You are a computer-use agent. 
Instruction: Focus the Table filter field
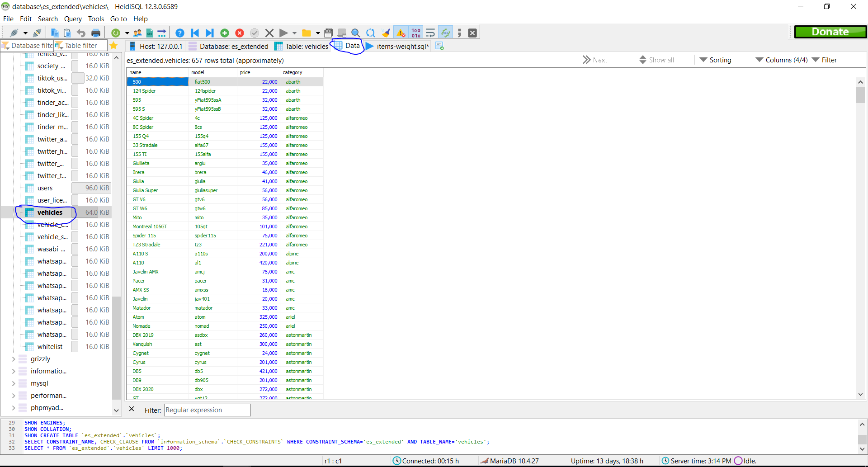coord(80,46)
